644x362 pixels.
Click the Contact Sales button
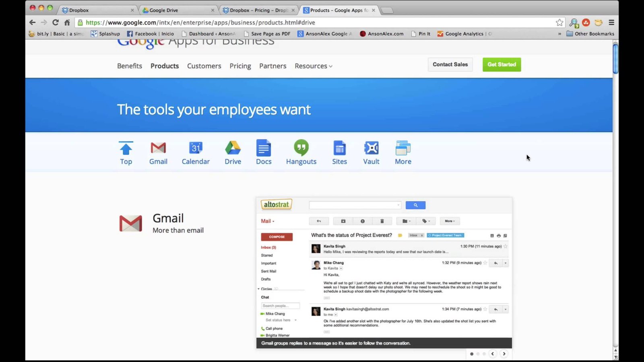tap(450, 64)
